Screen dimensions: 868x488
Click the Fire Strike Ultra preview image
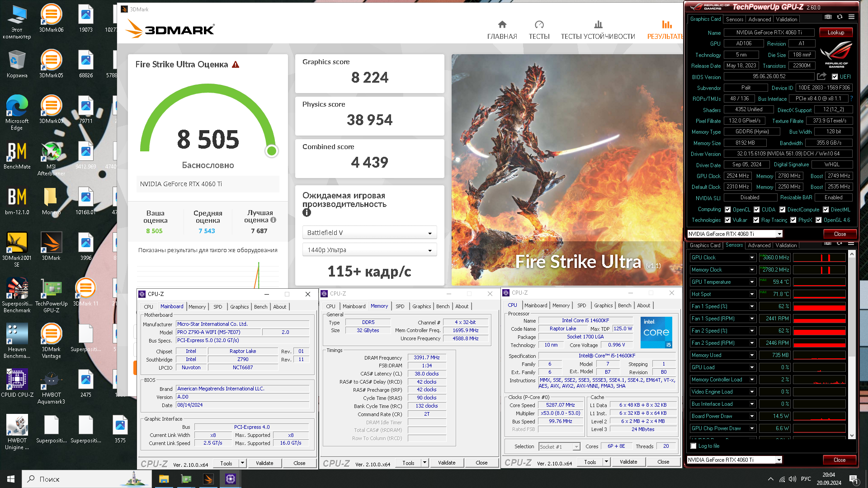pyautogui.click(x=567, y=170)
